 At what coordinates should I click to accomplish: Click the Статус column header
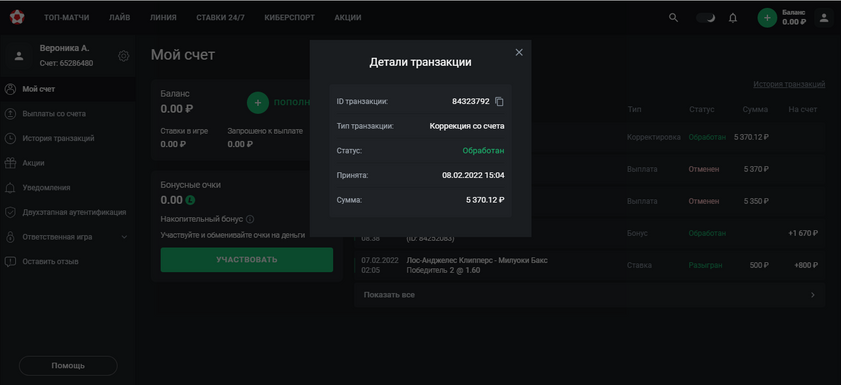702,109
